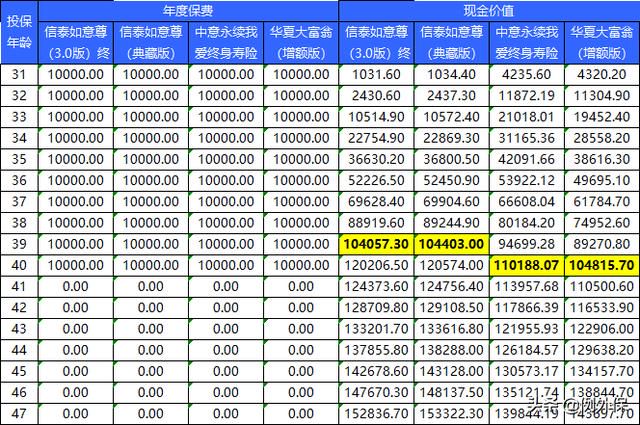Select age cell 40
Screen dimensions: 640x425
coord(19,265)
